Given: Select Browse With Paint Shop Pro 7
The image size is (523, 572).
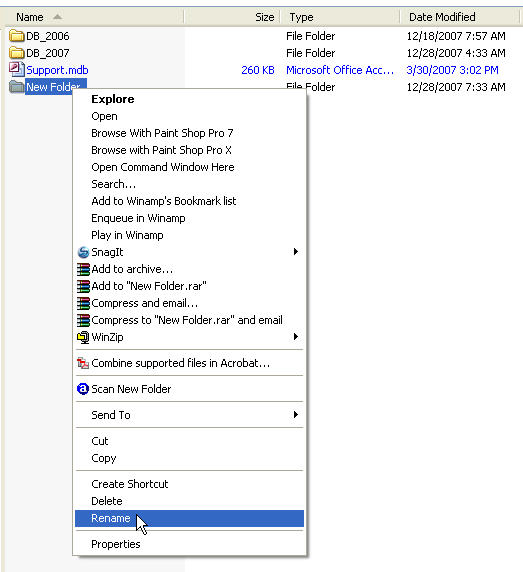Looking at the screenshot, I should [x=190, y=133].
